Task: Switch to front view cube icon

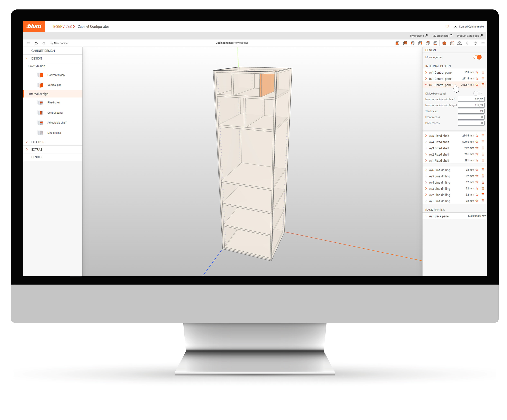Action: click(397, 43)
